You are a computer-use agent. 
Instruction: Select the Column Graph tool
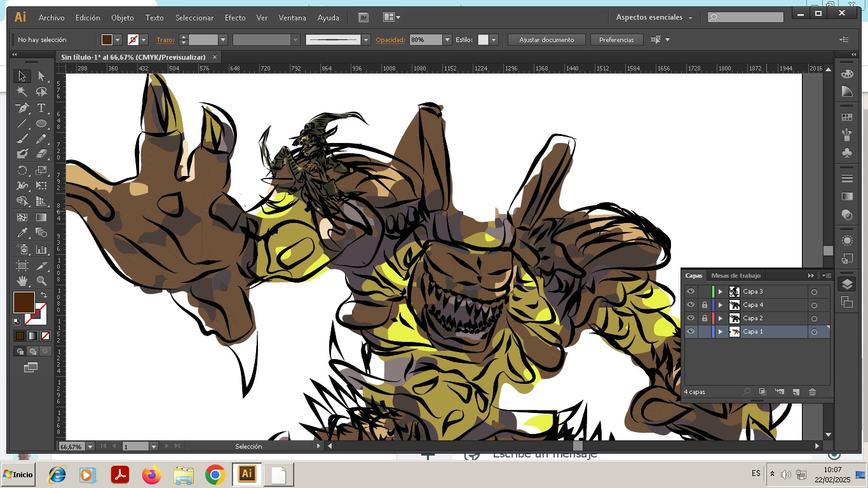tap(41, 249)
